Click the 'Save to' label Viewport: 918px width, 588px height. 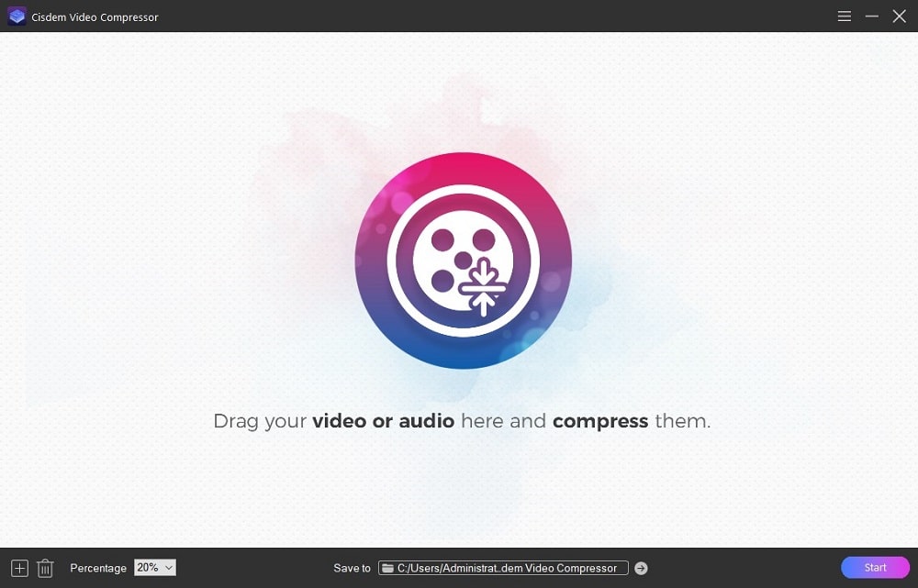(x=353, y=568)
